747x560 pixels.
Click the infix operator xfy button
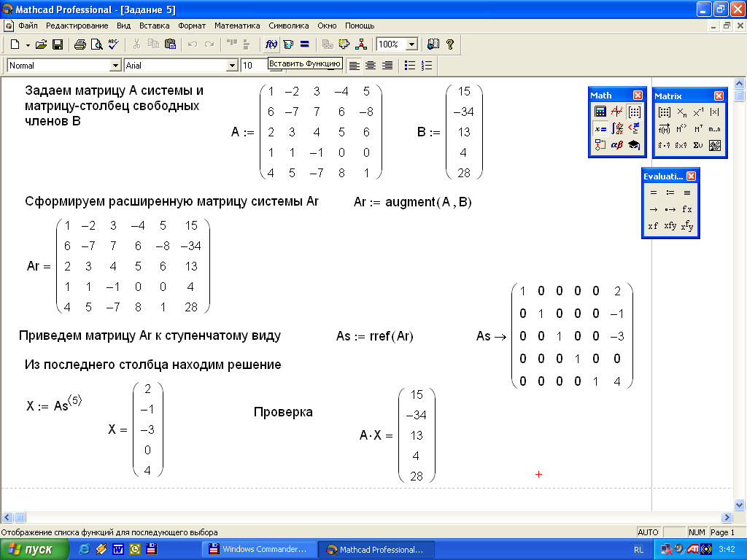pos(670,226)
